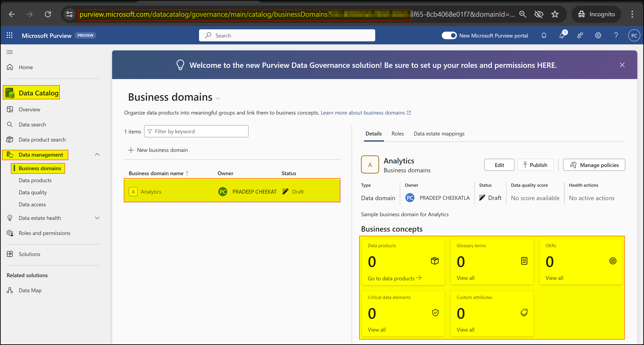Toggle the New Microsoft Purview portal switch
Screen dimensions: 644x345
[x=449, y=36]
